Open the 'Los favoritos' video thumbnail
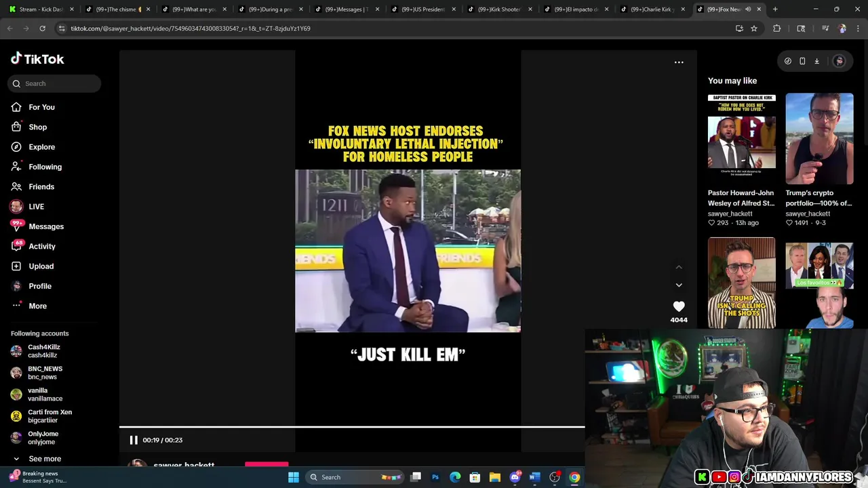Image resolution: width=868 pixels, height=488 pixels. (819, 283)
